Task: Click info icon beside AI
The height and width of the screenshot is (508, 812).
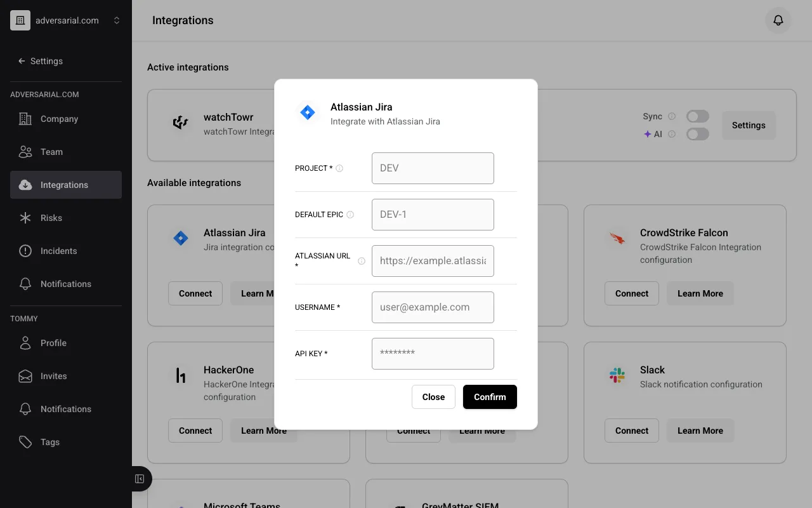Action: pos(672,134)
